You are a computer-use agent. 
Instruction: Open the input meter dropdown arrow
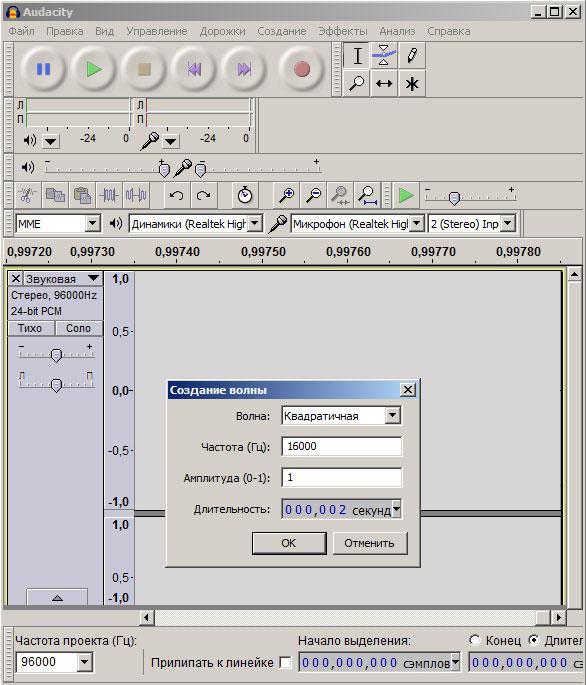(x=170, y=141)
